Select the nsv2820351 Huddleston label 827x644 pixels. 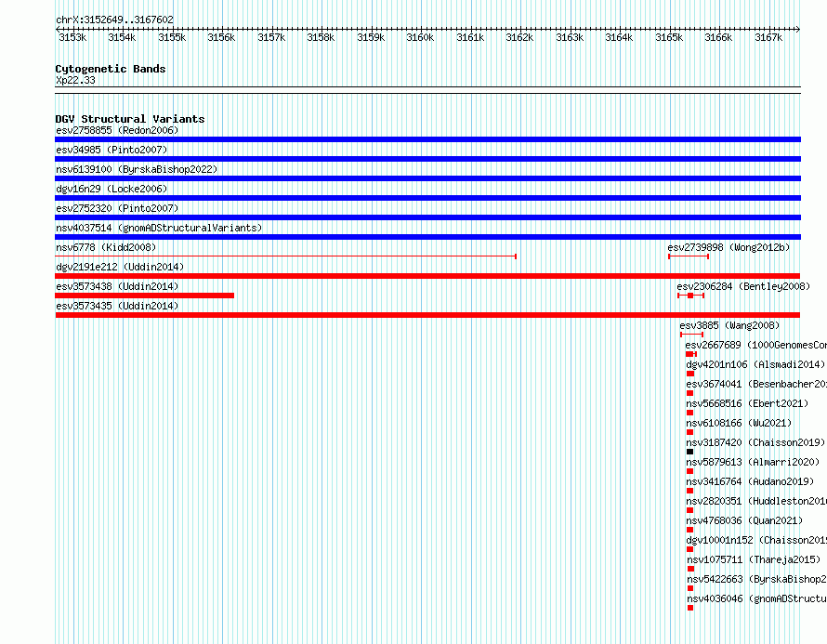[x=756, y=501]
